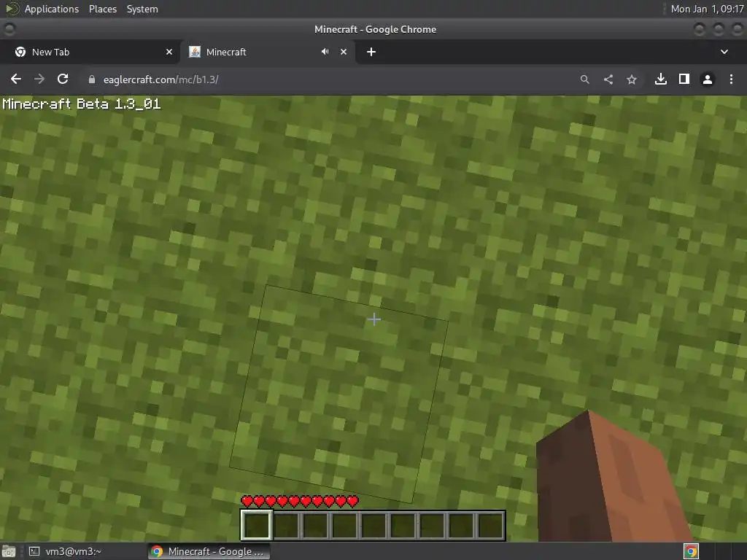The image size is (747, 560).
Task: Click the window menu button in title bar
Action: [9, 29]
